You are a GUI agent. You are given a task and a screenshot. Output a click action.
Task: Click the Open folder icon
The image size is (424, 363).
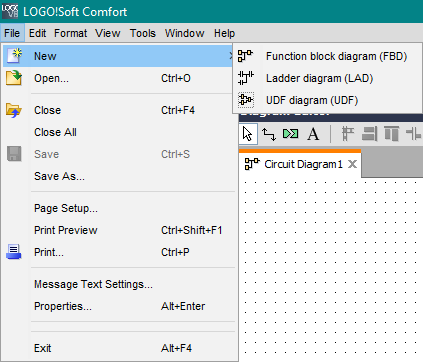[x=14, y=78]
